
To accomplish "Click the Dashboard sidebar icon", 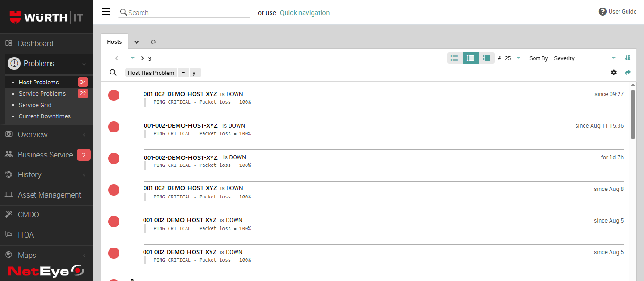I will pos(8,43).
